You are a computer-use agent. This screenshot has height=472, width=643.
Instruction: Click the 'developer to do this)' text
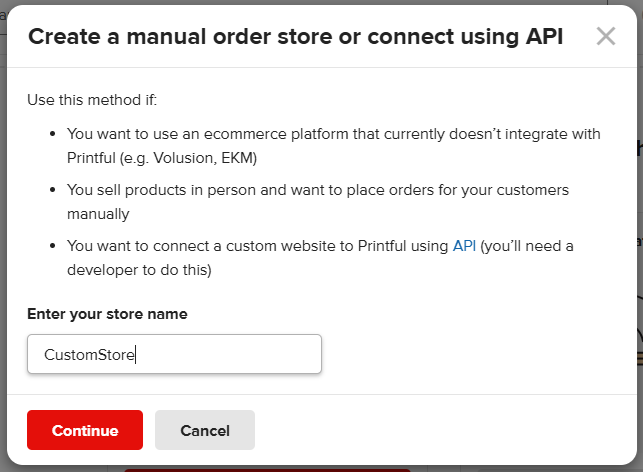pos(139,270)
